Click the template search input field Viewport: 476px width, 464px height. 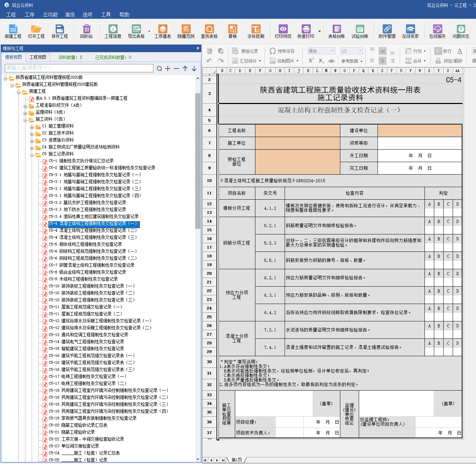(79, 68)
